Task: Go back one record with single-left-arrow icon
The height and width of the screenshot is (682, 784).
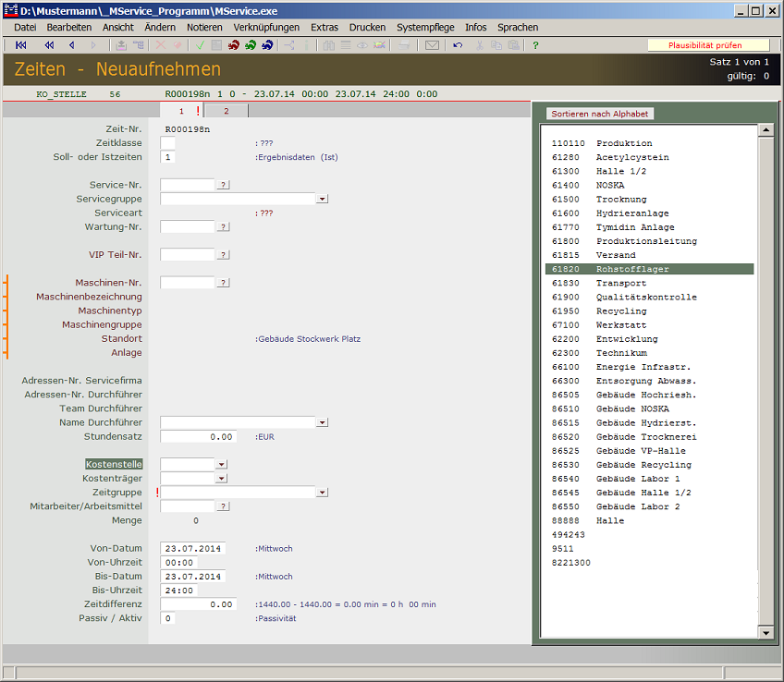Action: pos(71,45)
